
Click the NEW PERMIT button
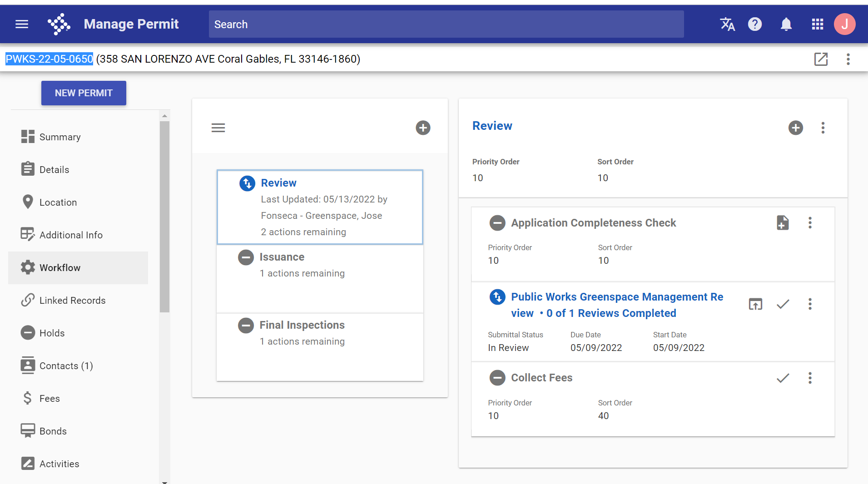84,93
